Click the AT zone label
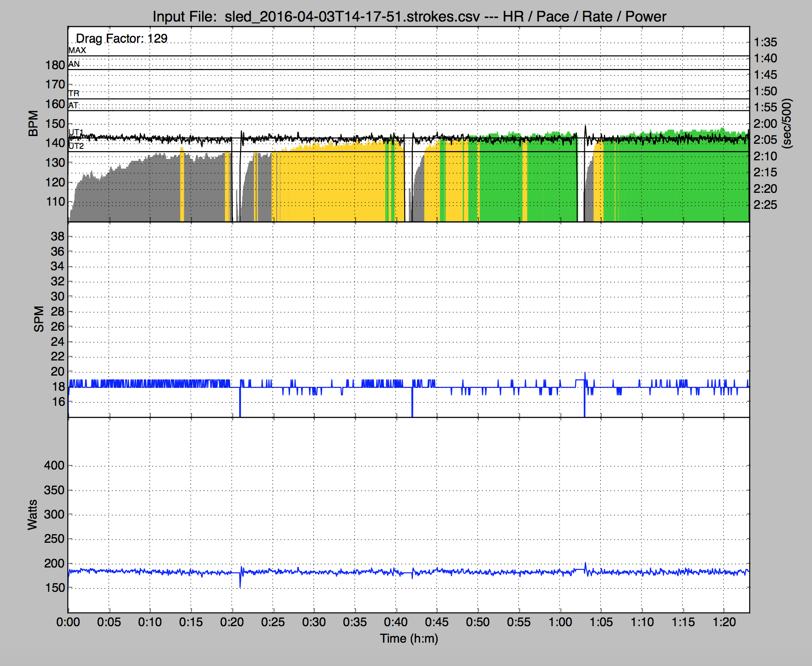Viewport: 812px width, 666px height. (x=73, y=105)
